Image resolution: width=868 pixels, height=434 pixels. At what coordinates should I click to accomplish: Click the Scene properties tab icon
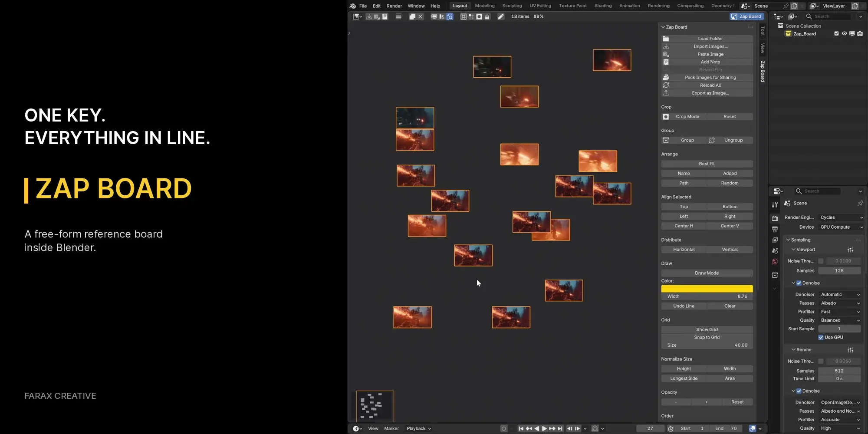point(775,251)
